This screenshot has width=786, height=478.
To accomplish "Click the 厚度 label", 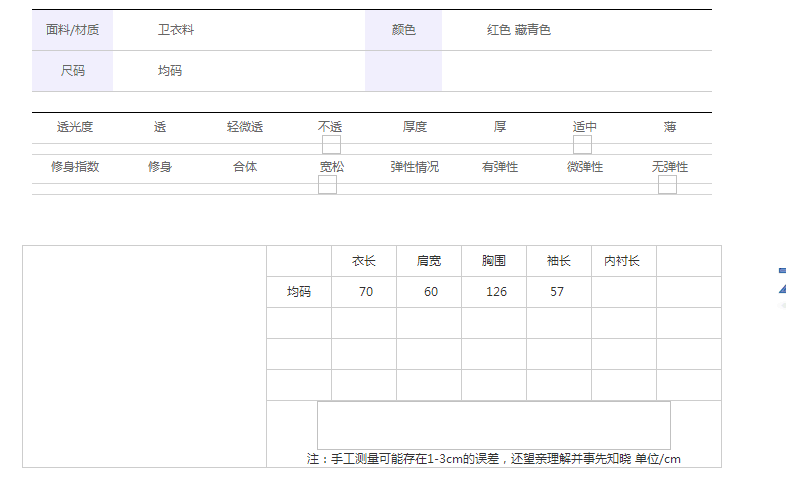I will (415, 127).
